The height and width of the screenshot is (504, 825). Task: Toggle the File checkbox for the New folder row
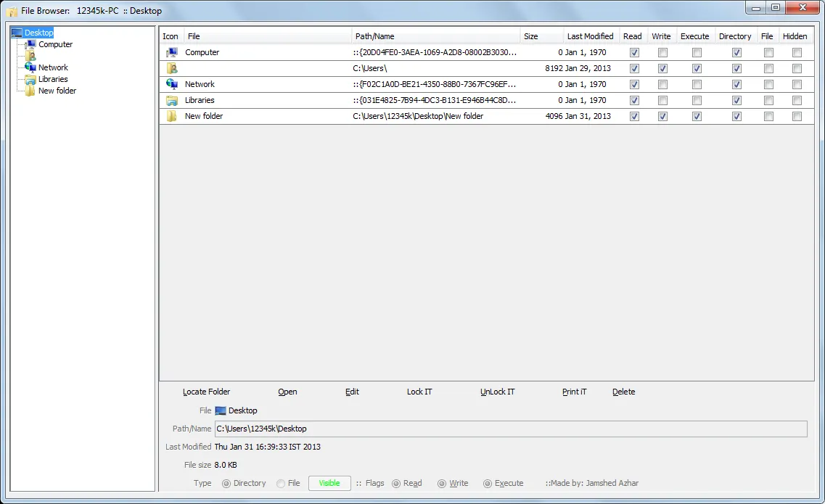click(x=768, y=116)
